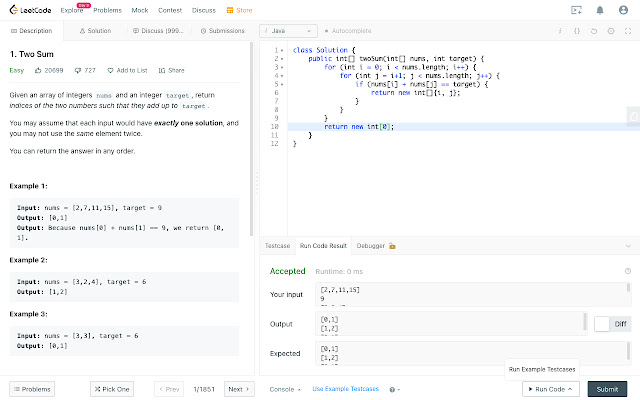The width and height of the screenshot is (640, 400).
Task: Click the curly braces format icon
Action: click(x=577, y=31)
